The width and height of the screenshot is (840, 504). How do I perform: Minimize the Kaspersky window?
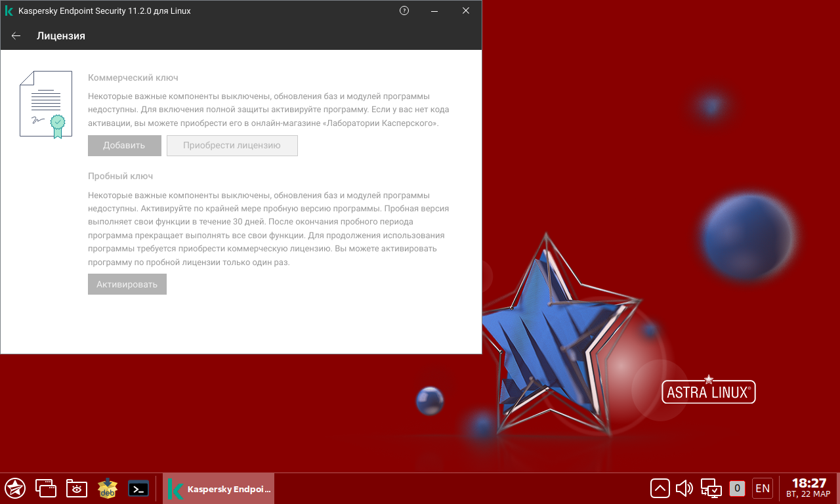pos(435,11)
